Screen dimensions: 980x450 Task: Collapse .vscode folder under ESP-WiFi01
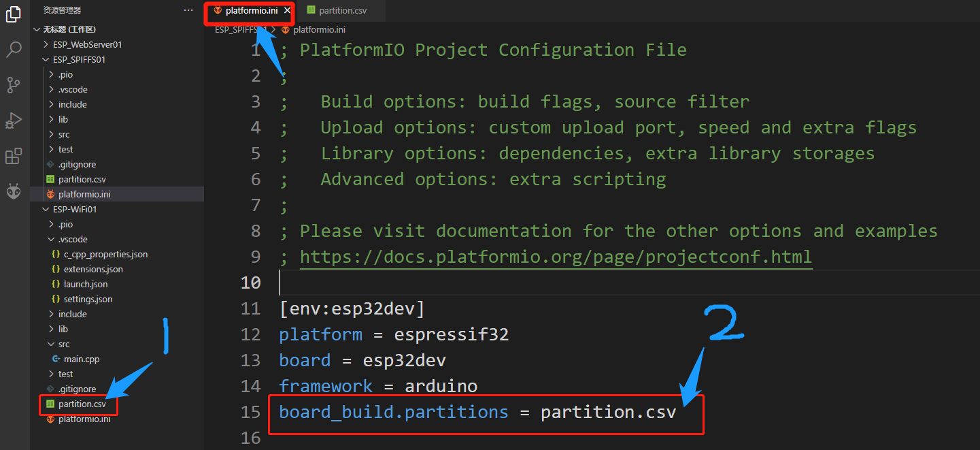116,239
